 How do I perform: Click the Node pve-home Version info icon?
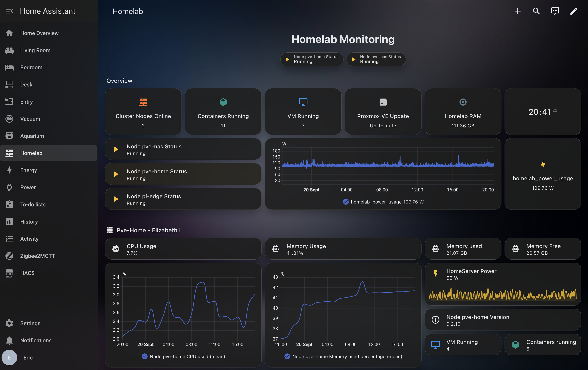(435, 320)
